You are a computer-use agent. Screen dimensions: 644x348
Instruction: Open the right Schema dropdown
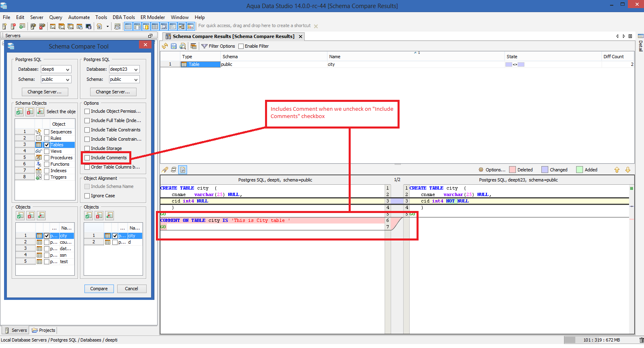point(124,80)
